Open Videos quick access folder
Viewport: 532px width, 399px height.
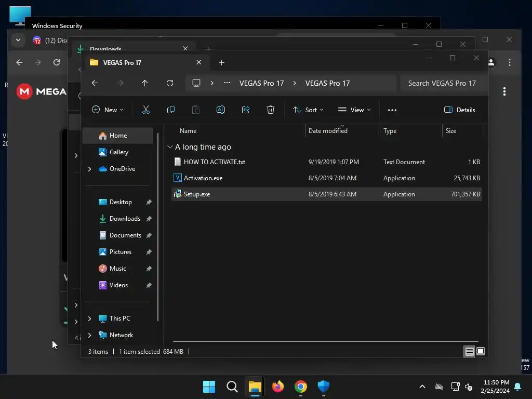(x=118, y=285)
